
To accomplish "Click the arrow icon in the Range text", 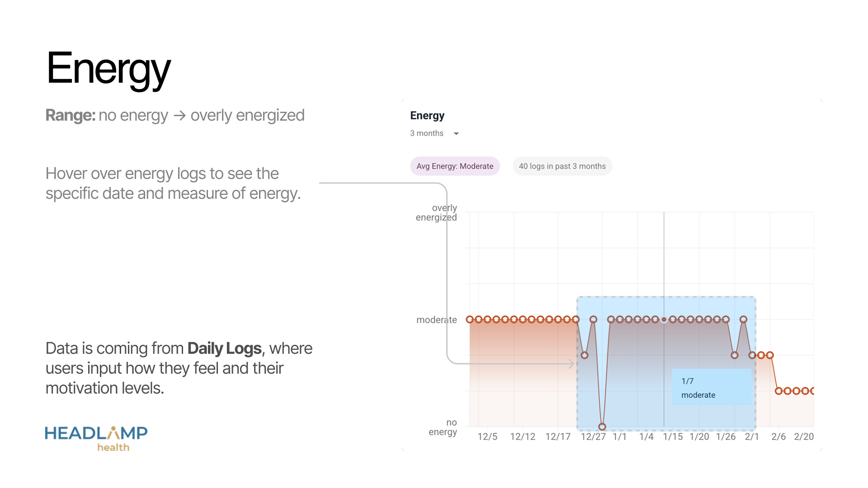I will point(179,116).
